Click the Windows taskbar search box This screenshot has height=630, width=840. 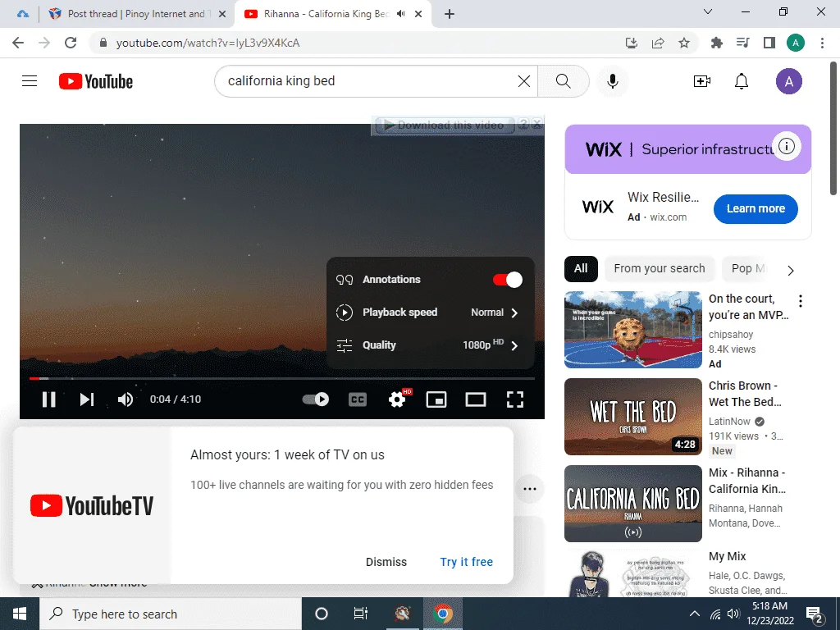click(171, 614)
